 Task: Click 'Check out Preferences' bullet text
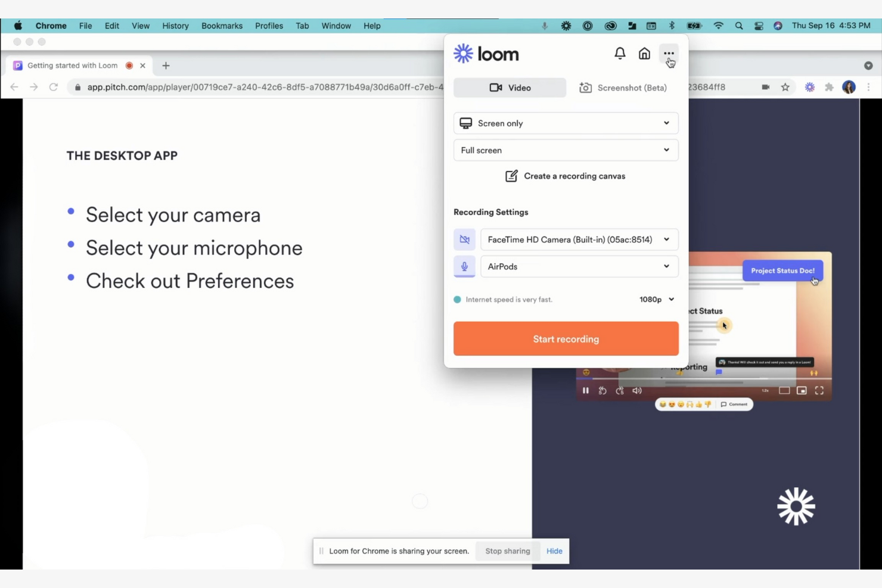pos(190,281)
